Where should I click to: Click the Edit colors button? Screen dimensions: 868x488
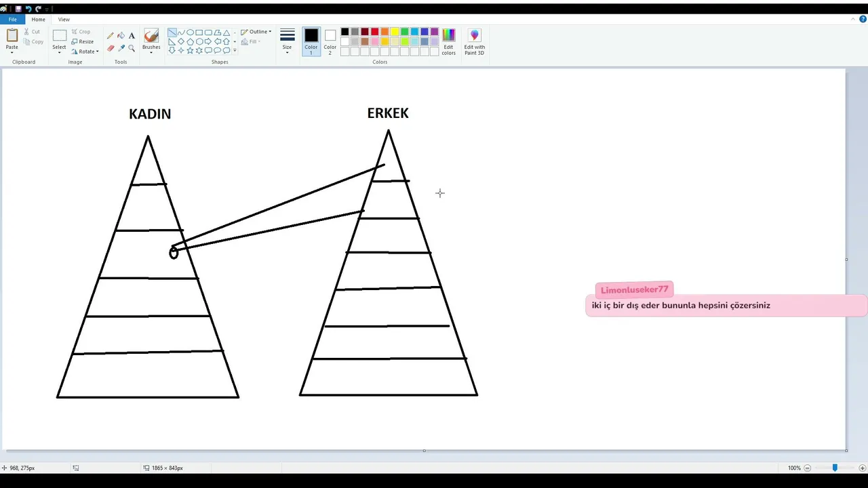point(449,41)
